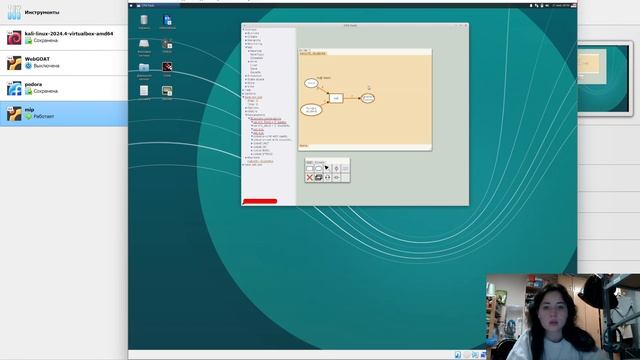
Task: Open the text document desktop icon
Action: [x=144, y=90]
